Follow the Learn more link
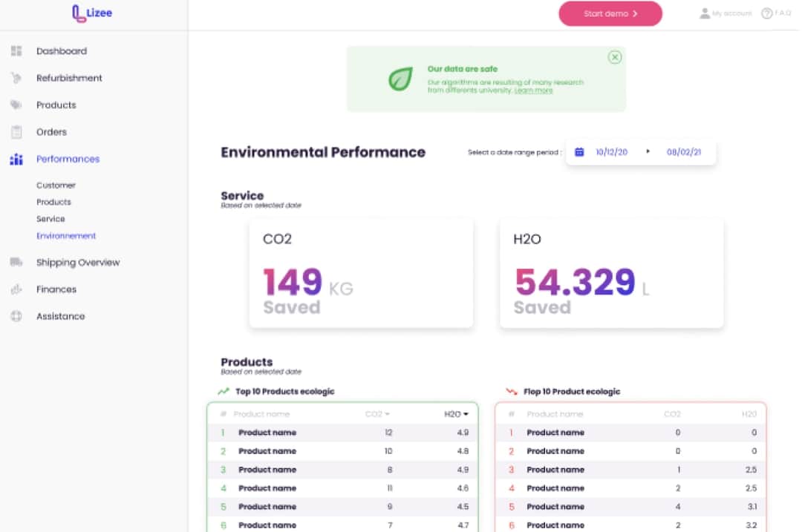This screenshot has width=802, height=532. pyautogui.click(x=533, y=91)
